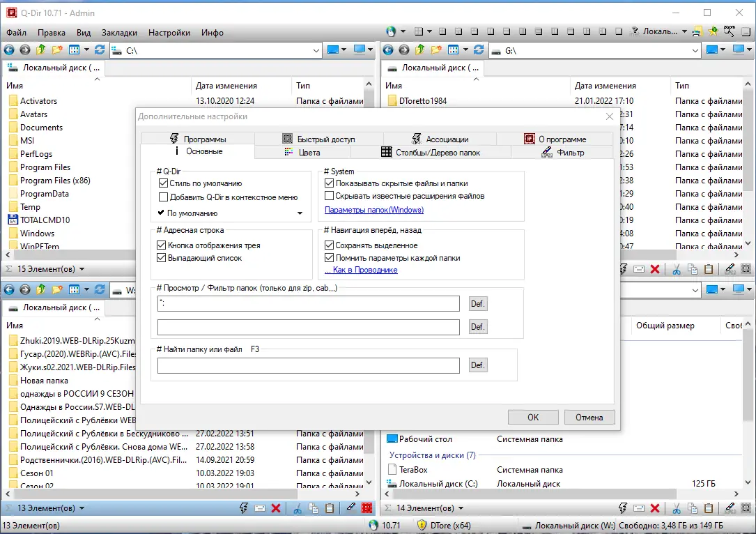Delete with red X in bottom-right pane
The height and width of the screenshot is (534, 756).
point(655,508)
